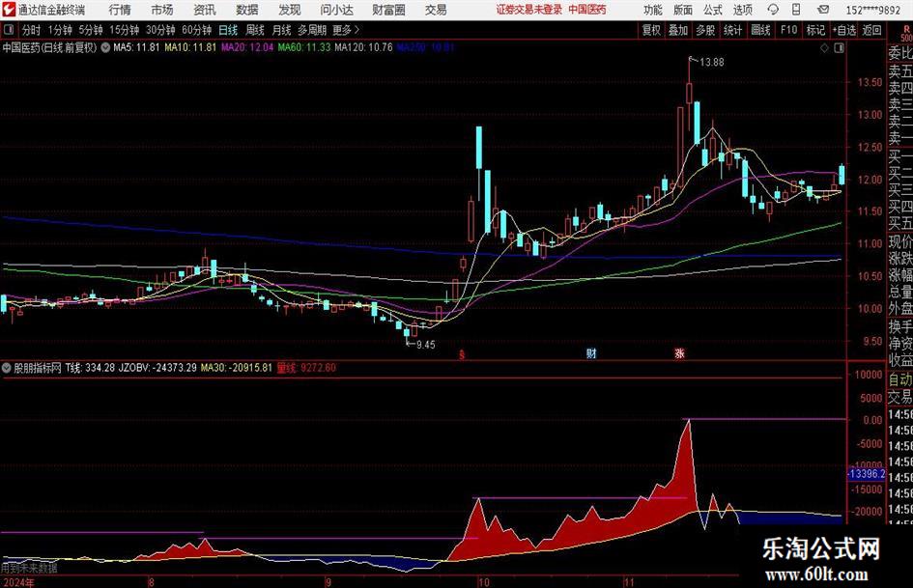Click the 叠加 toolbar button
The height and width of the screenshot is (588, 913).
point(678,30)
